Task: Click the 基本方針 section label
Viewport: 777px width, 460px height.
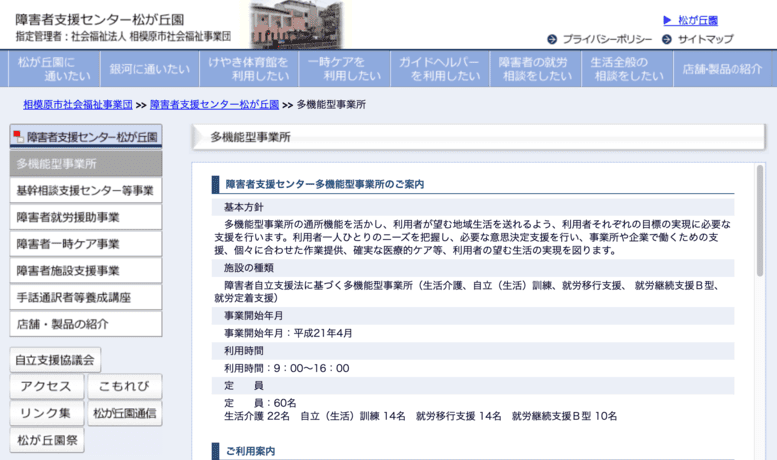Action: point(244,207)
